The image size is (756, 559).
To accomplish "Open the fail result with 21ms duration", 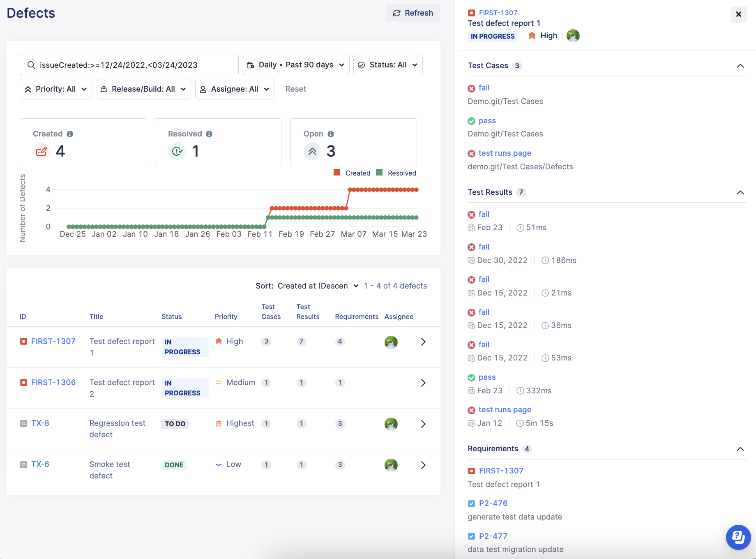I will click(484, 279).
